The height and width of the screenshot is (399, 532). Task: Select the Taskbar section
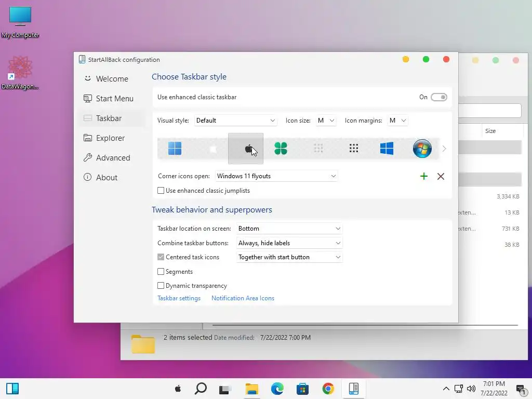pos(112,118)
